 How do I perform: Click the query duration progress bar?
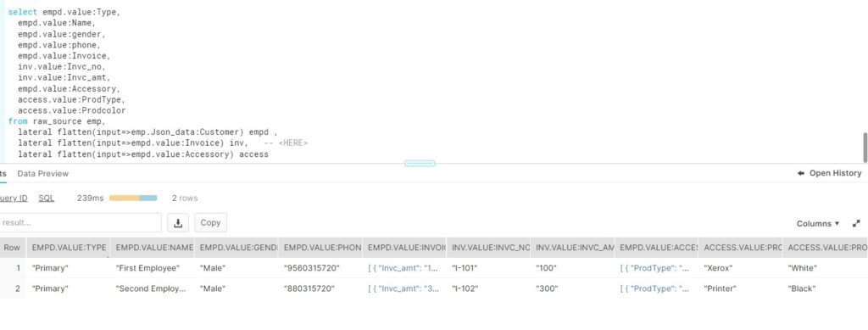(133, 198)
